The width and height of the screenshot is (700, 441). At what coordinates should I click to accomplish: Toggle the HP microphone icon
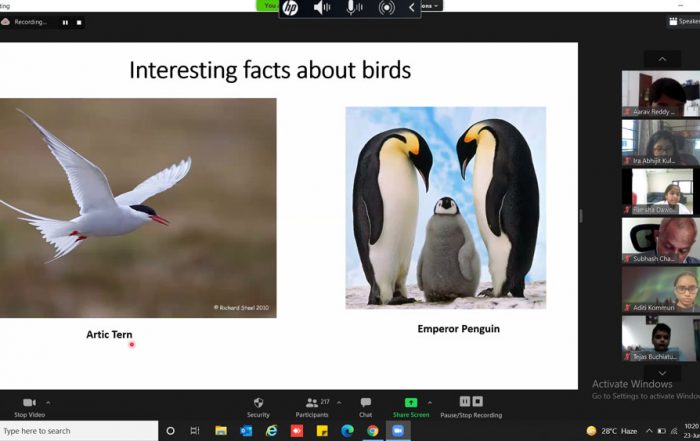pos(354,8)
